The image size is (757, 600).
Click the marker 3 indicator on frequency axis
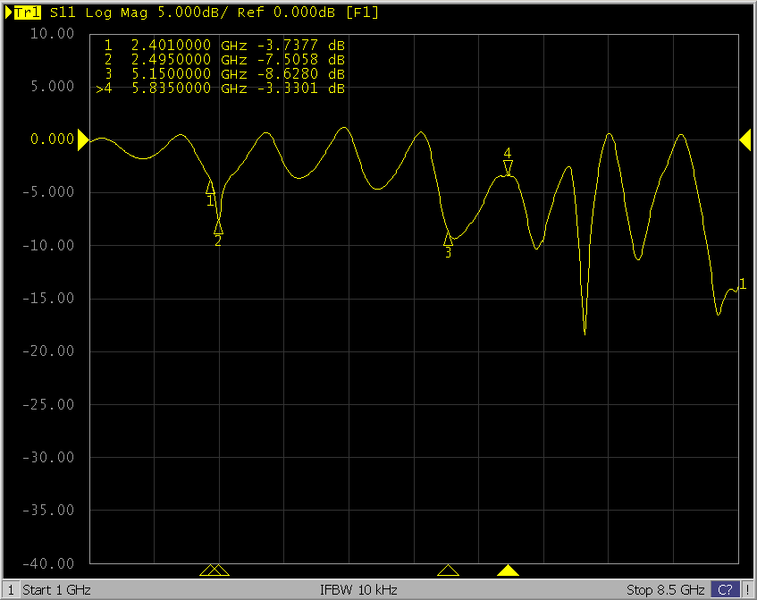point(448,571)
